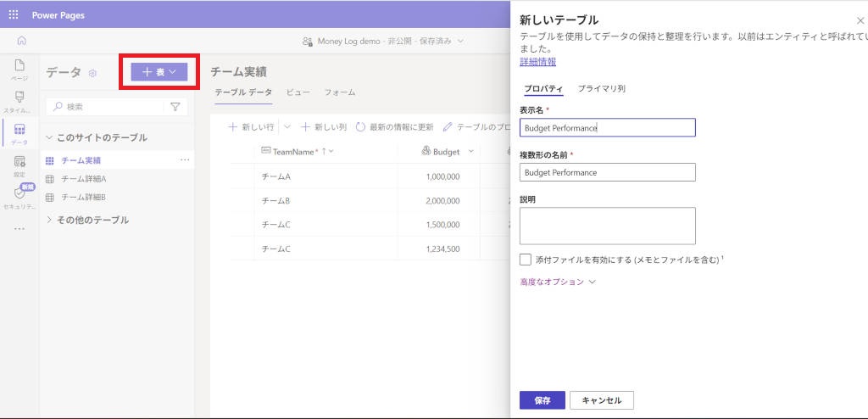Screen dimensions: 868x419
Task: Close the 新しいテーブル panel
Action: 860,20
